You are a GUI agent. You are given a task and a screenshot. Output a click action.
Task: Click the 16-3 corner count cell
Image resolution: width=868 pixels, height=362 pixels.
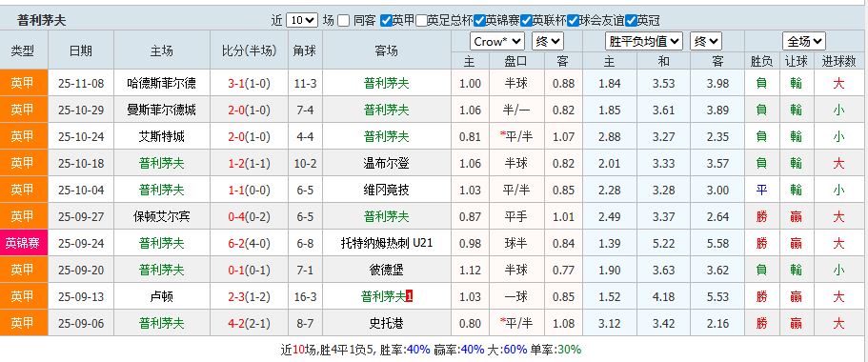[305, 296]
